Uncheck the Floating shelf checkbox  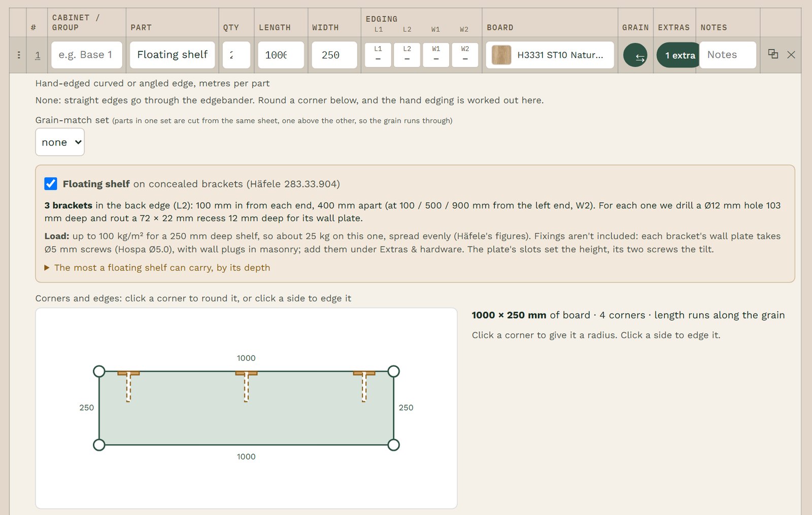51,184
